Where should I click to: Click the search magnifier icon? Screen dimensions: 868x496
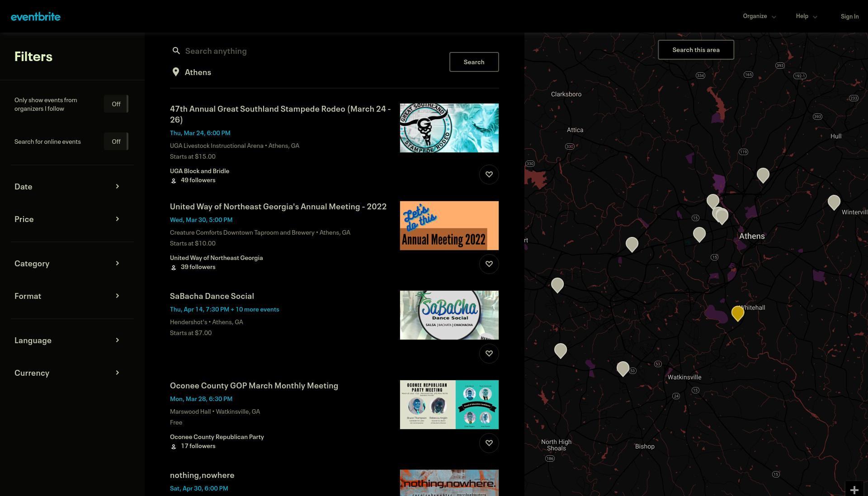click(176, 51)
